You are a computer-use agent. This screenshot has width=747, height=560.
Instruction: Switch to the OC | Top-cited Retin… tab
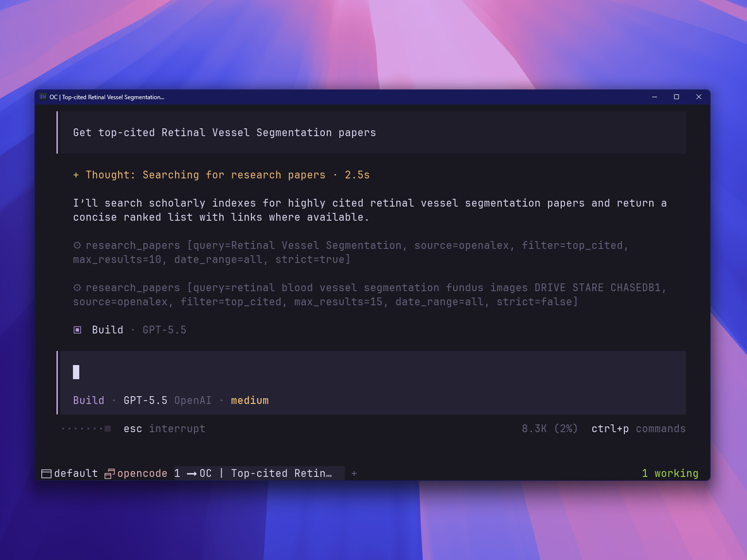pyautogui.click(x=259, y=473)
